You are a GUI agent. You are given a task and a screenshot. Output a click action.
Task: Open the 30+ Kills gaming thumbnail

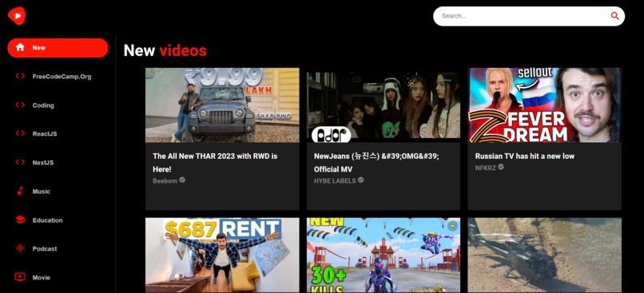pos(384,255)
